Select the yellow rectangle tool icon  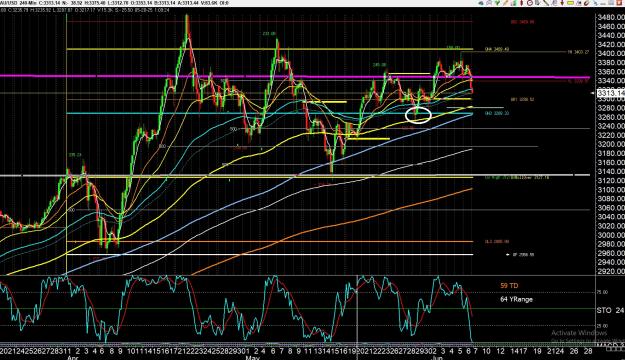pos(570,3)
